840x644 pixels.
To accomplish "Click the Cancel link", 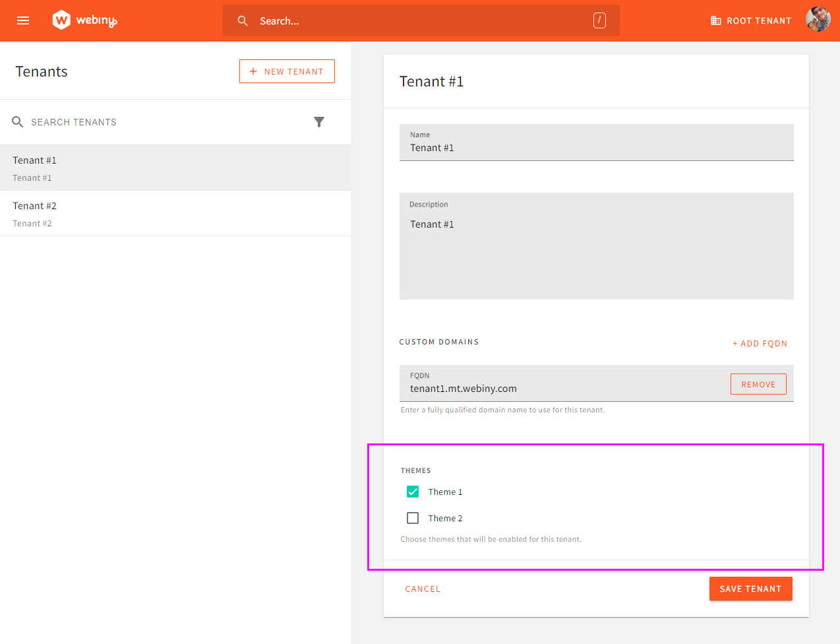I will (423, 589).
